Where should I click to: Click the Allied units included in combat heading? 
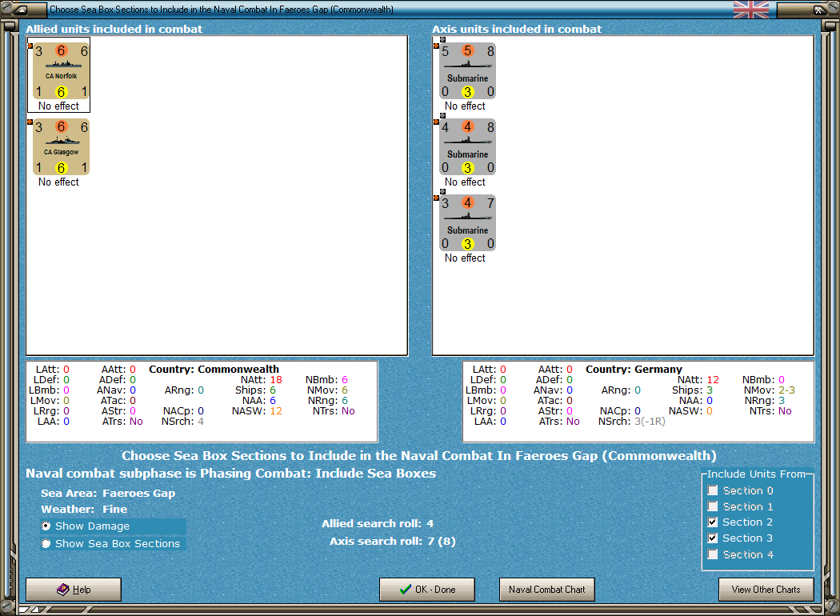[114, 29]
